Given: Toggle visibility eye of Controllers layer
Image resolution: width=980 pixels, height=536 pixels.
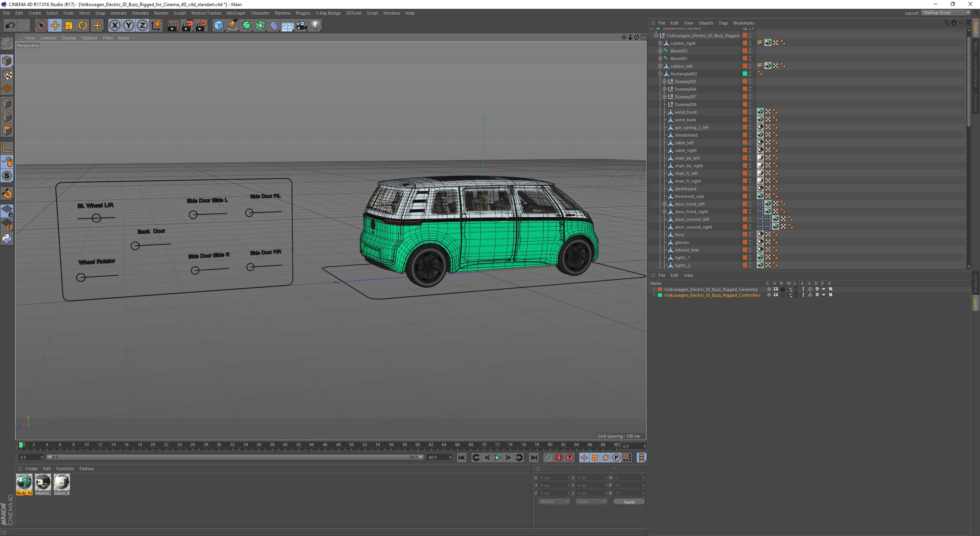Looking at the screenshot, I should (776, 295).
